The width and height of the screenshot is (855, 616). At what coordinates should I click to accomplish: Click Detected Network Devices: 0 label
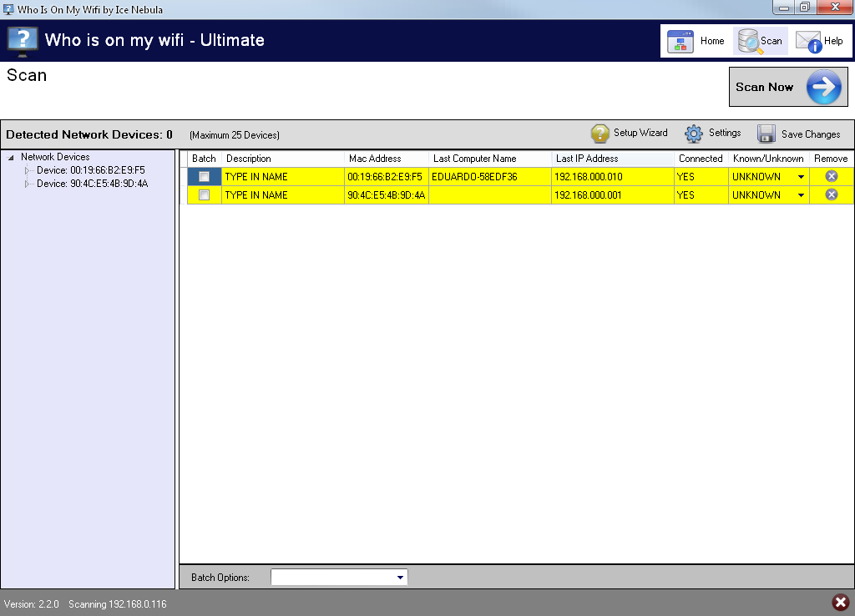(89, 134)
